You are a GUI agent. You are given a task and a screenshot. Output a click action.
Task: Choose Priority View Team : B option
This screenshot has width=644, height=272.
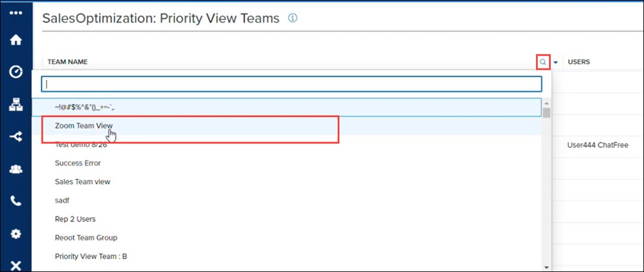[x=91, y=256]
